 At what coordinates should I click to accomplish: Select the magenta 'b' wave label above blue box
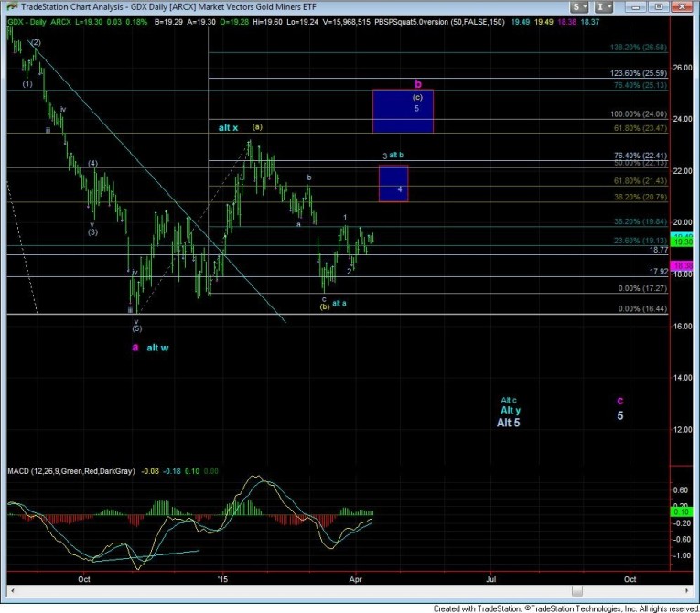pyautogui.click(x=418, y=84)
